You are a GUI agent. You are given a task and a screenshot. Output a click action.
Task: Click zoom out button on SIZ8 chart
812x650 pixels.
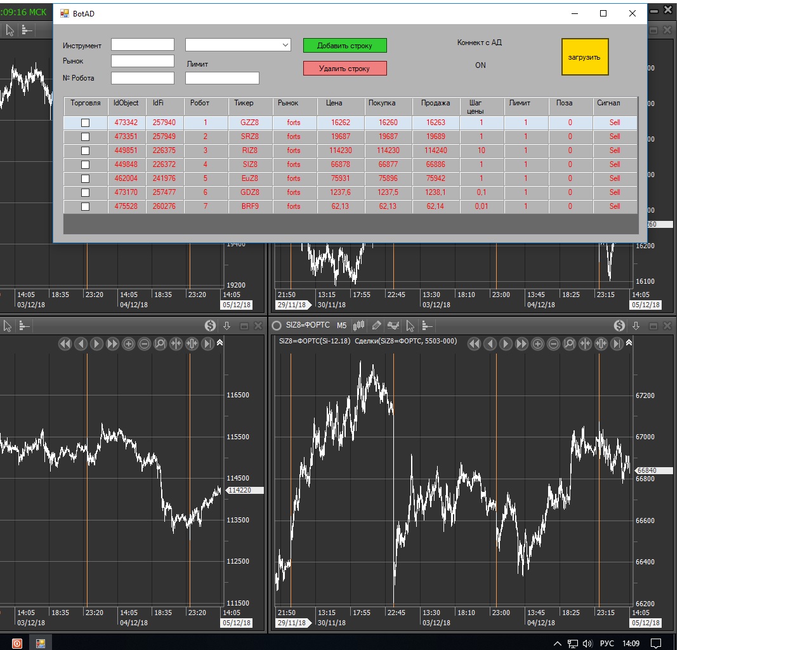click(x=553, y=344)
